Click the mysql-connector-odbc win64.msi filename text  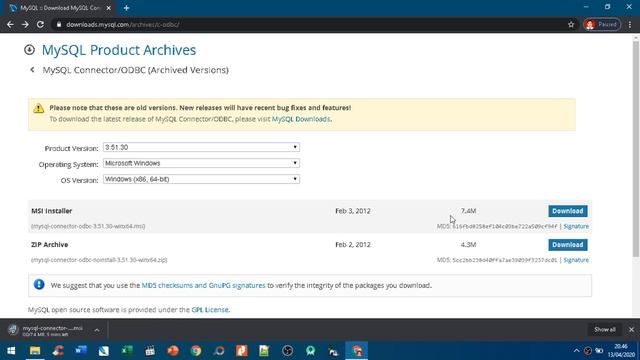88,226
